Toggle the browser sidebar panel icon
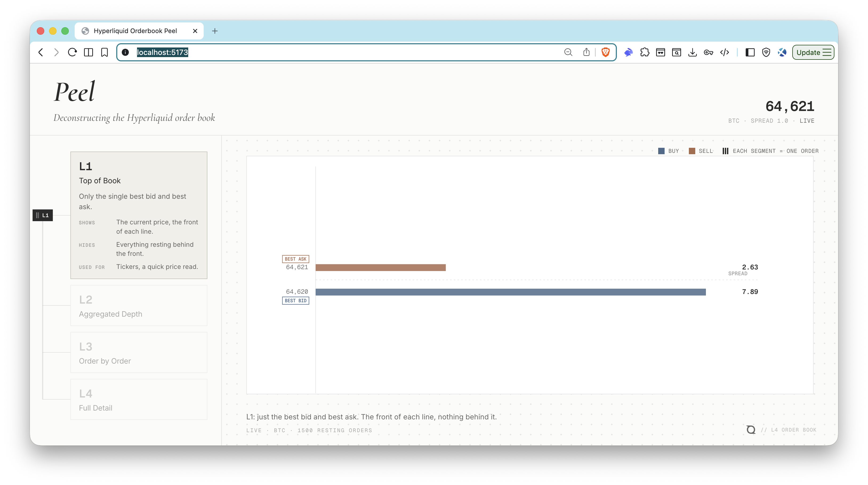Viewport: 868px width, 485px height. [750, 52]
